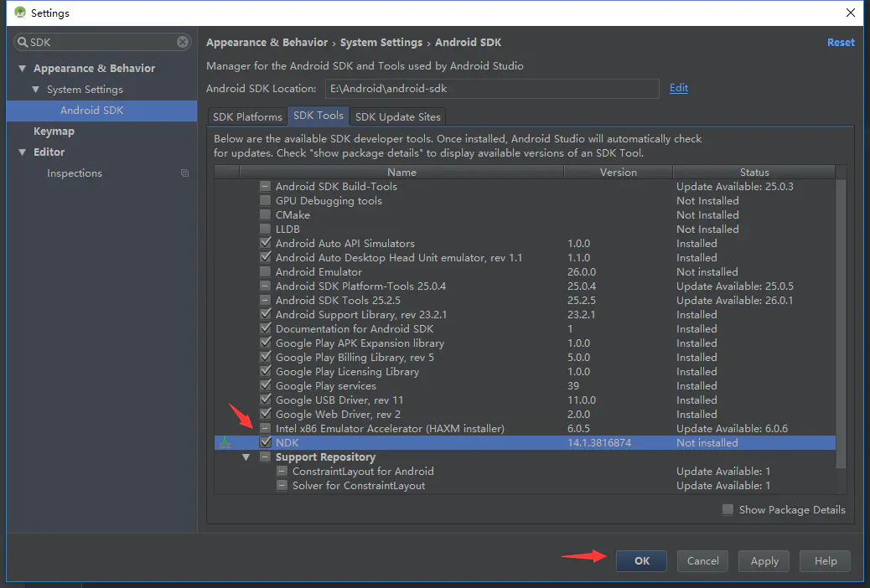Collapse Appearance & Behavior tree node
The width and height of the screenshot is (870, 588).
22,69
